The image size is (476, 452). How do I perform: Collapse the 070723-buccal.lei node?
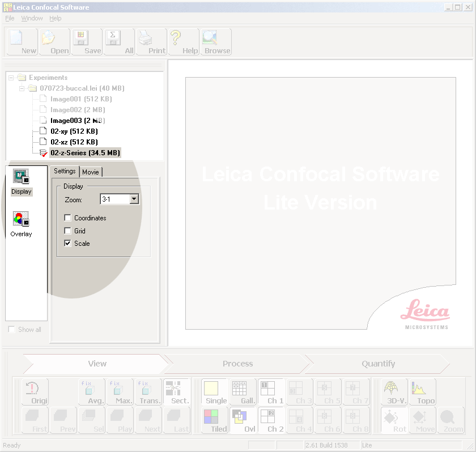click(22, 88)
